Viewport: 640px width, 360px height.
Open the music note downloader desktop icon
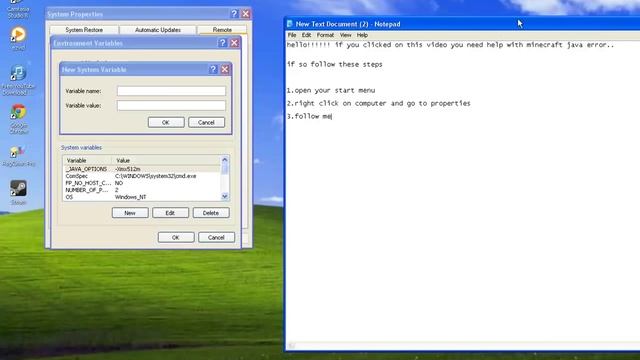pos(18,80)
